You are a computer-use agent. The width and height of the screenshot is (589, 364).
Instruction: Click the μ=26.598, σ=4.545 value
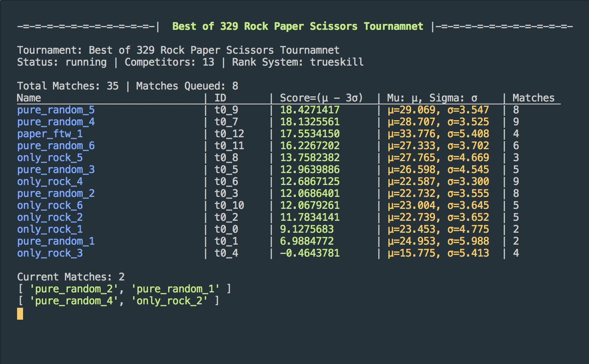438,170
